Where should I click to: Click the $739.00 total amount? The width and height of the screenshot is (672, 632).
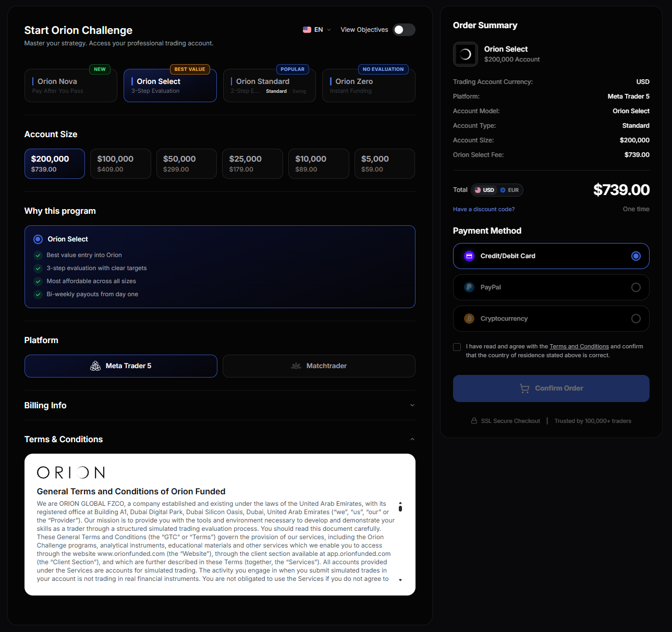[621, 190]
